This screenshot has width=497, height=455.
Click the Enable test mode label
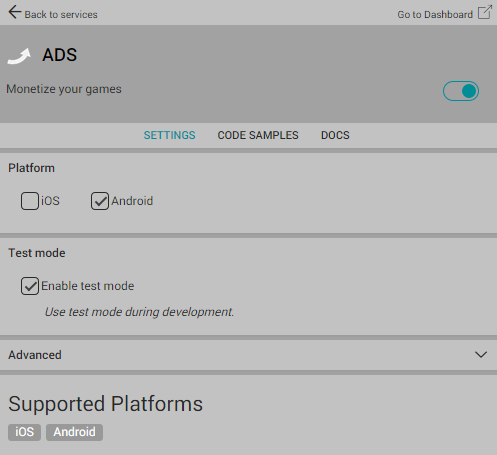click(x=88, y=286)
